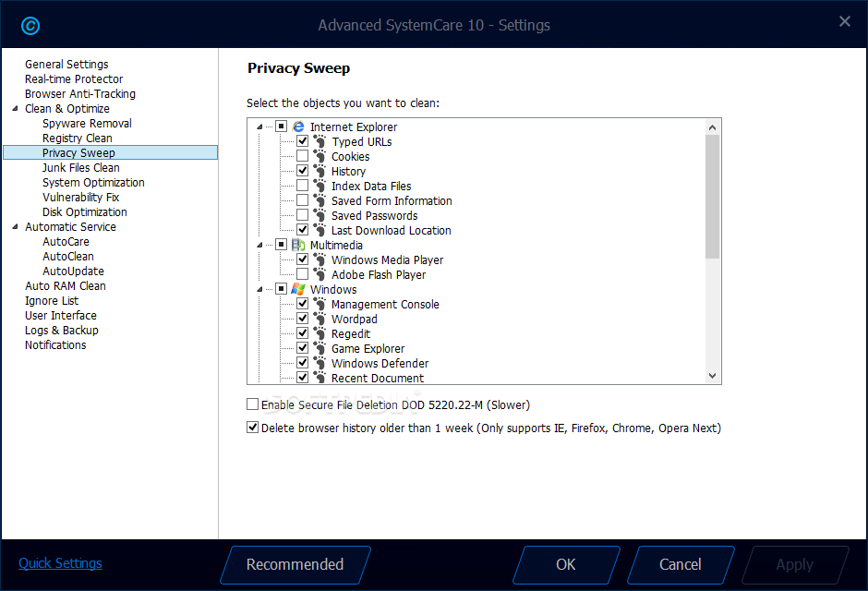Click the footprint icon beside Regedit

(319, 333)
